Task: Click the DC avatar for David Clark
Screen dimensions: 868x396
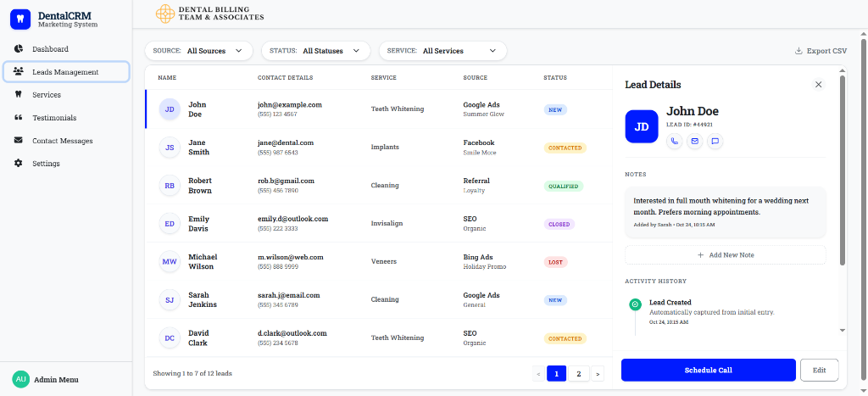Action: point(170,337)
